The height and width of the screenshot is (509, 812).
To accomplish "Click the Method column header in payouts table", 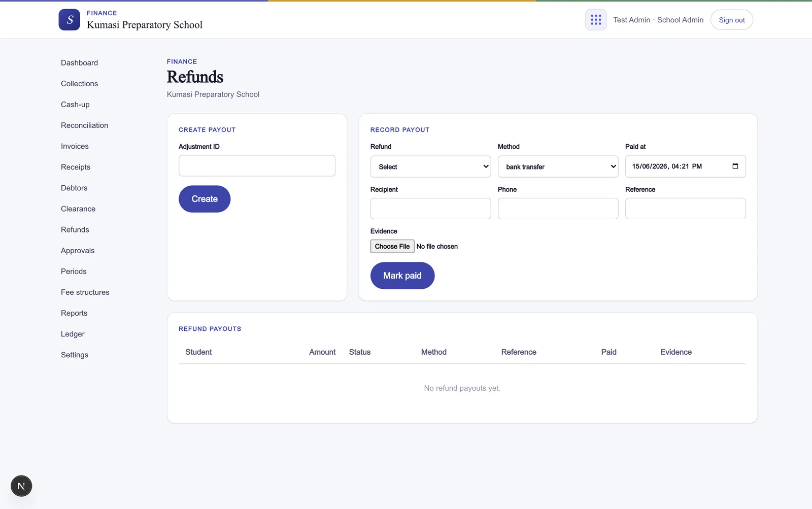I will click(434, 352).
